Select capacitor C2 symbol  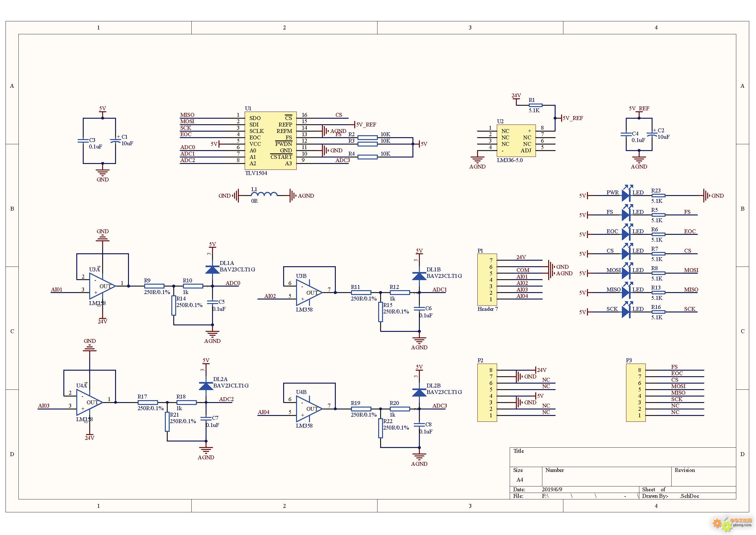[x=652, y=135]
